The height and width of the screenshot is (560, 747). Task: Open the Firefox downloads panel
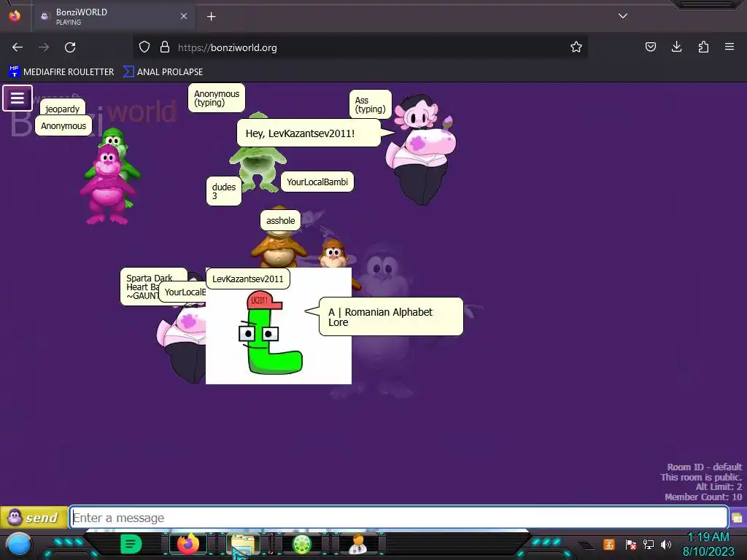(x=676, y=47)
